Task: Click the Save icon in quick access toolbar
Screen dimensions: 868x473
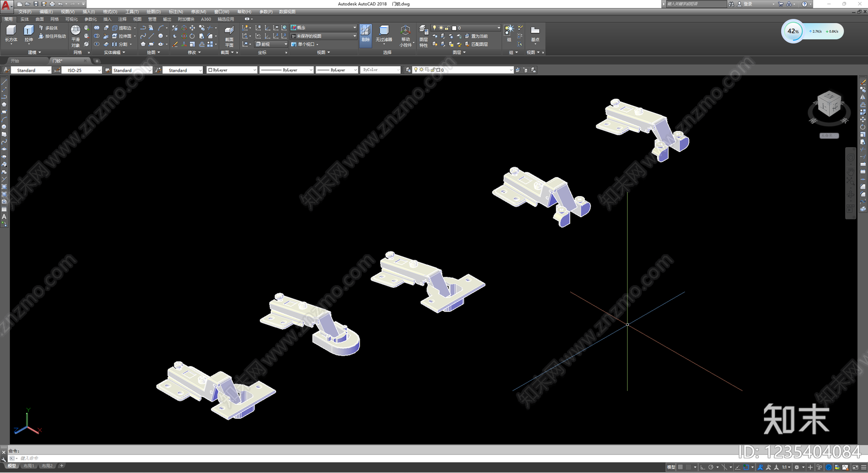Action: (36, 4)
